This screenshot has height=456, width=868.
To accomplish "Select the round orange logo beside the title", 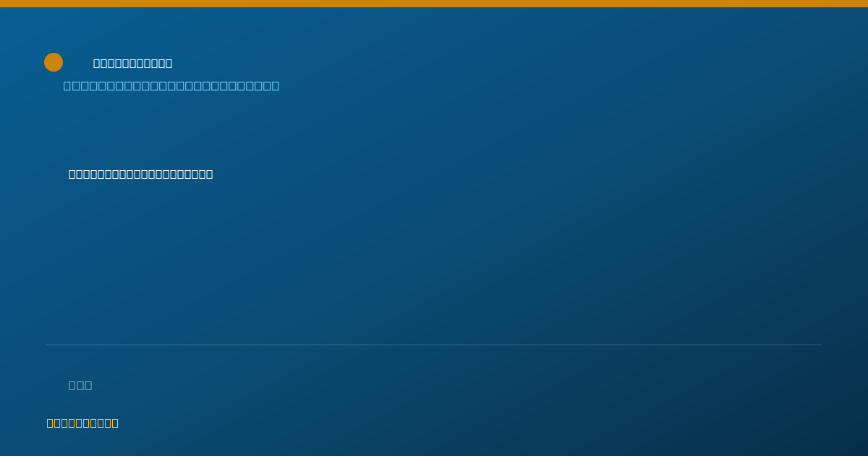I will point(54,62).
